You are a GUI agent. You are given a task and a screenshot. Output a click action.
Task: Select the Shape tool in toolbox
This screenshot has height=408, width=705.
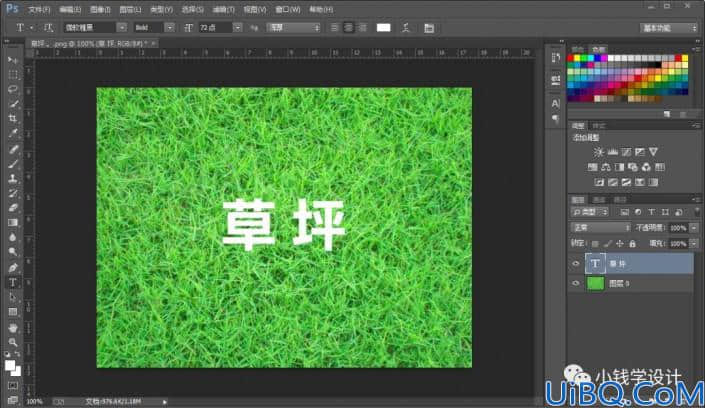pos(13,312)
